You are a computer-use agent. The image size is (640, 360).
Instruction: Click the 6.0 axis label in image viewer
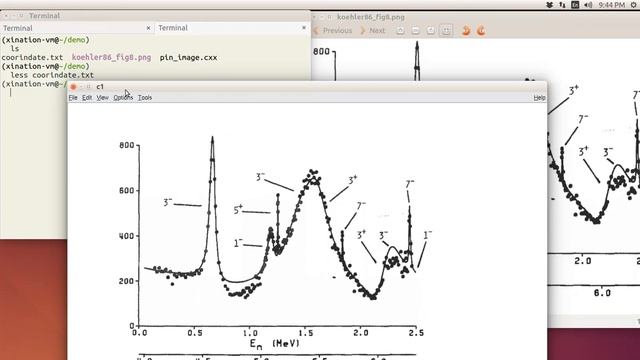coord(602,293)
